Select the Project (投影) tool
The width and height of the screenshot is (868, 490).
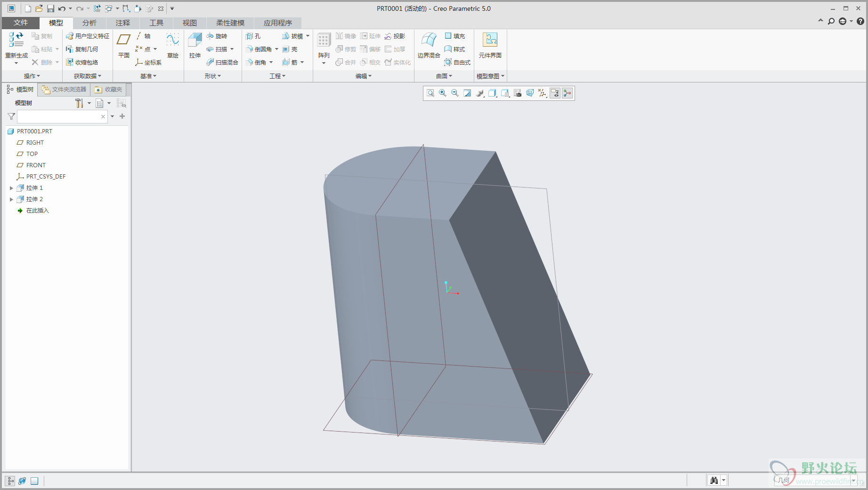click(395, 36)
